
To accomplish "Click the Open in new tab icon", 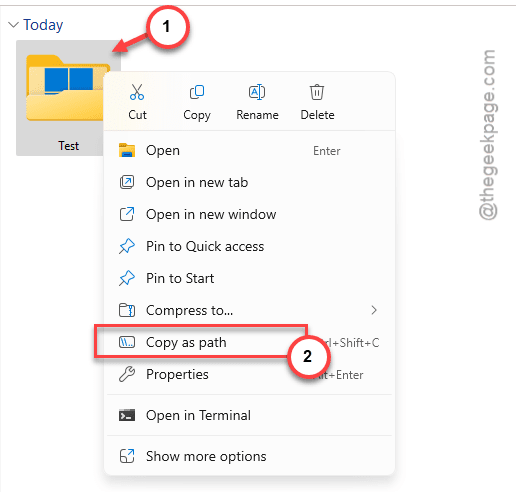I will [x=127, y=182].
